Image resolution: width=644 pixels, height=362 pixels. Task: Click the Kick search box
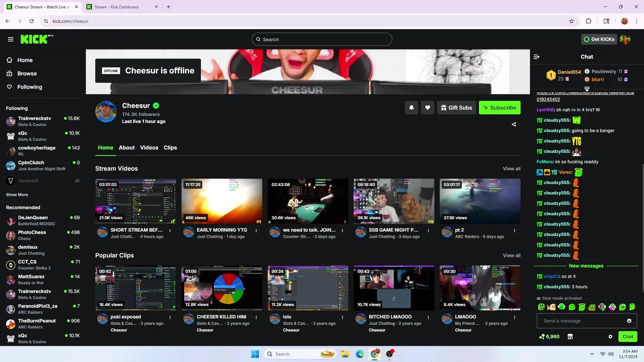click(x=322, y=39)
